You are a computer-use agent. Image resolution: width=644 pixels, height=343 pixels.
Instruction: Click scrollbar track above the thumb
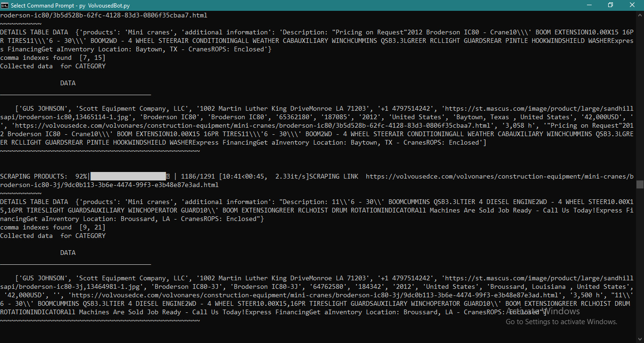pyautogui.click(x=640, y=94)
